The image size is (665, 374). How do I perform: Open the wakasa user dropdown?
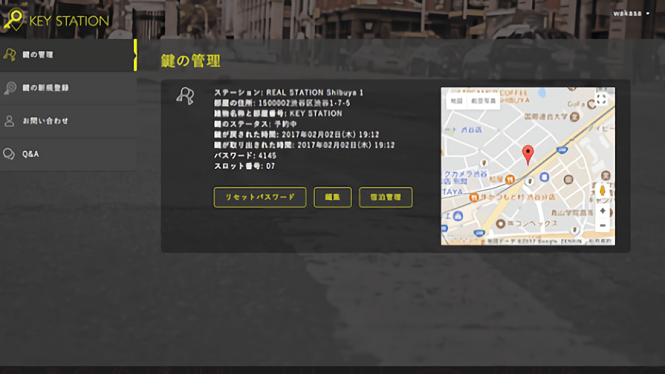tap(631, 13)
